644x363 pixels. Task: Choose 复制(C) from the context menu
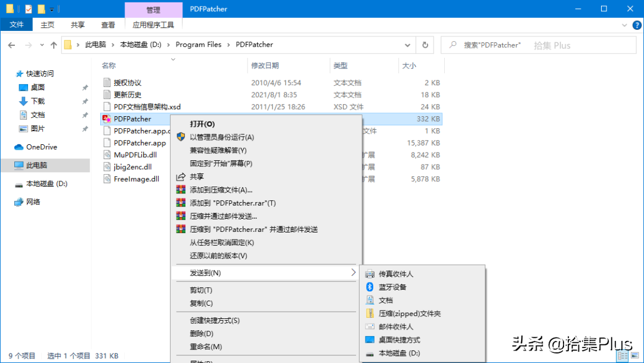coord(266,303)
